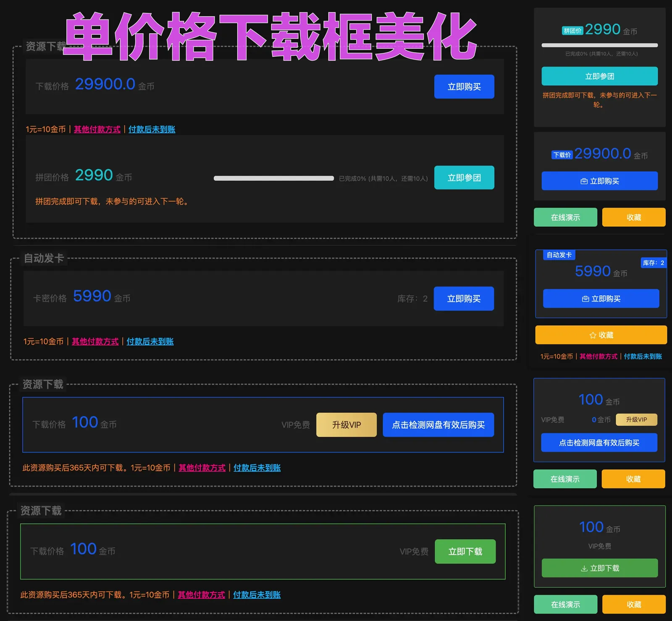Viewport: 672px width, 621px height.
Task: Open 付款后未到账 link under the 29900.0 price row
Action: pos(152,129)
